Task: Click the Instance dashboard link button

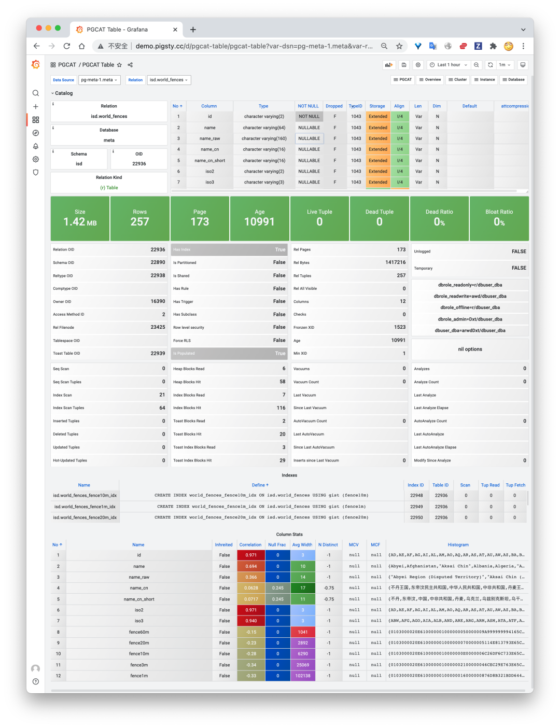Action: click(484, 80)
